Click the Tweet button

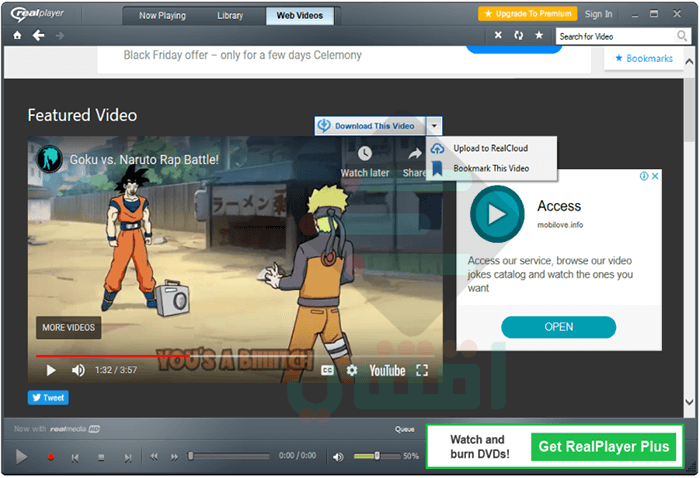48,398
